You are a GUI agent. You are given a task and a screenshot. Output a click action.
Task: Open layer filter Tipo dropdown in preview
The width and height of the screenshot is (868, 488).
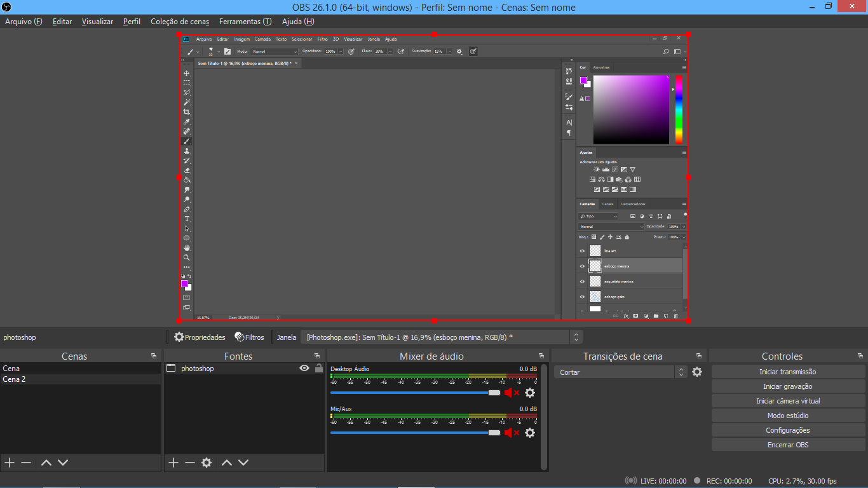pyautogui.click(x=598, y=216)
